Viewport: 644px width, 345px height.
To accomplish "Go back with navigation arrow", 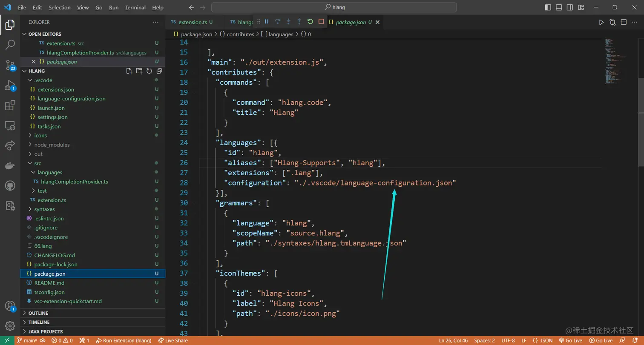I will pos(192,7).
